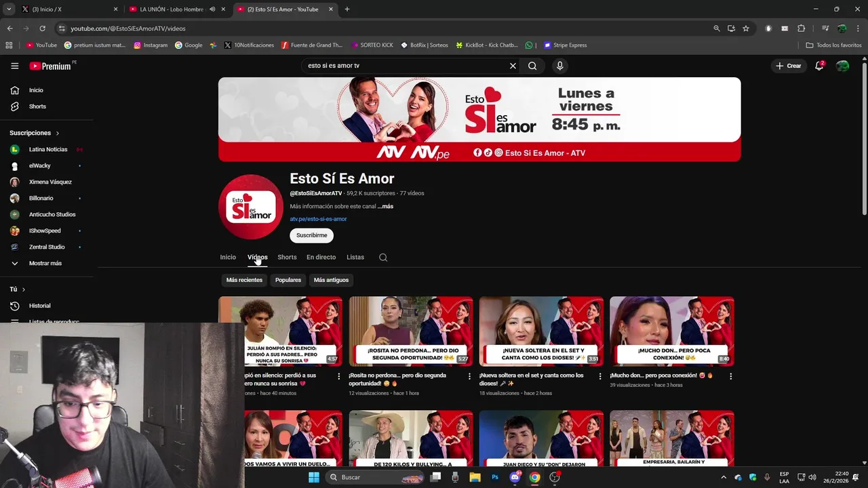Open Latina Noticias subscription

(x=47, y=149)
